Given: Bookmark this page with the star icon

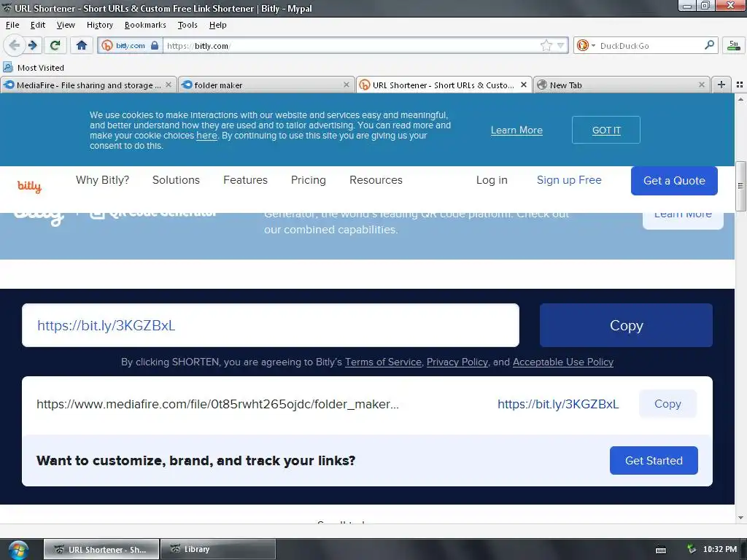Looking at the screenshot, I should 546,46.
